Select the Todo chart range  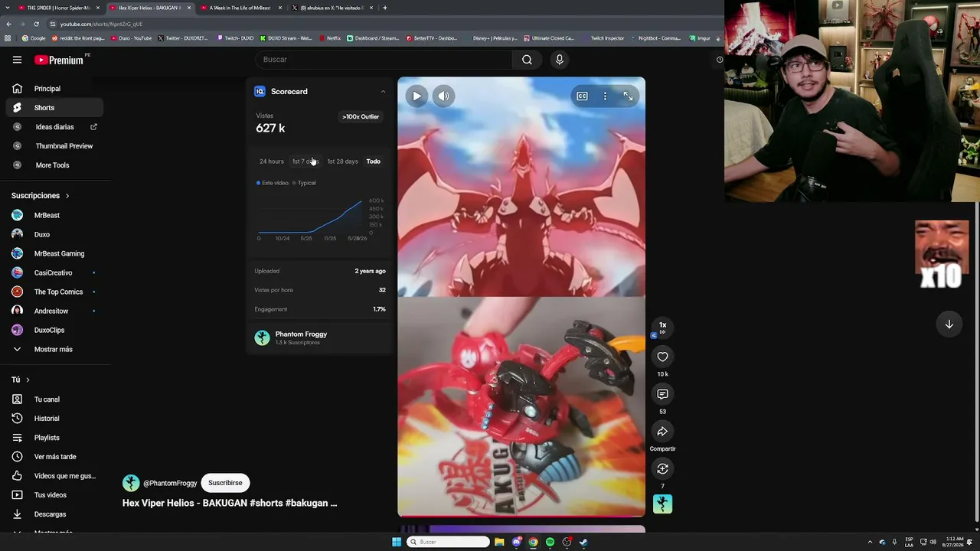click(x=374, y=161)
